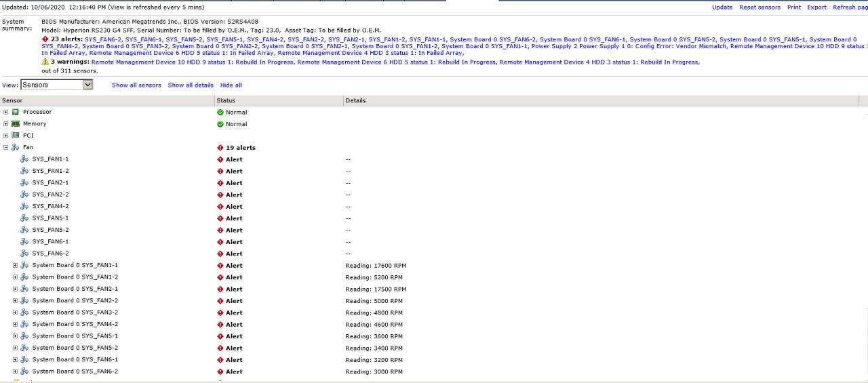868x383 pixels.
Task: Collapse the Fan sensor group
Action: tap(6, 147)
